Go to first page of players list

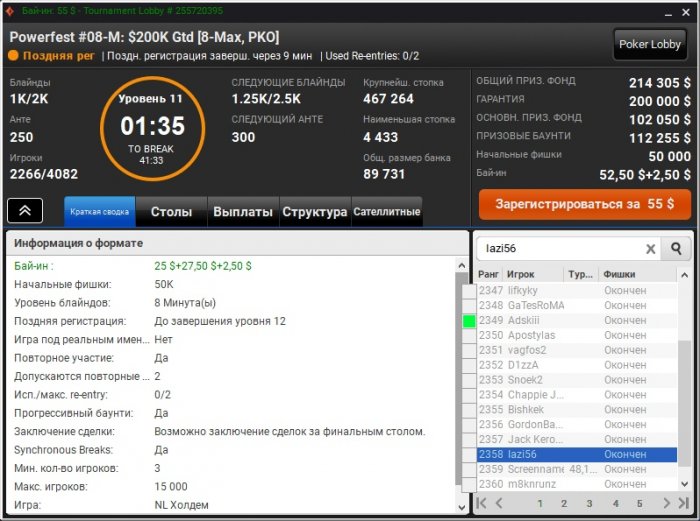(x=481, y=503)
